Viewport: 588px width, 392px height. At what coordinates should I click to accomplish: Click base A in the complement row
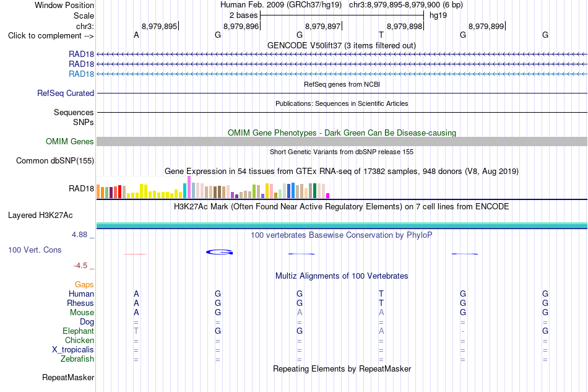click(136, 35)
